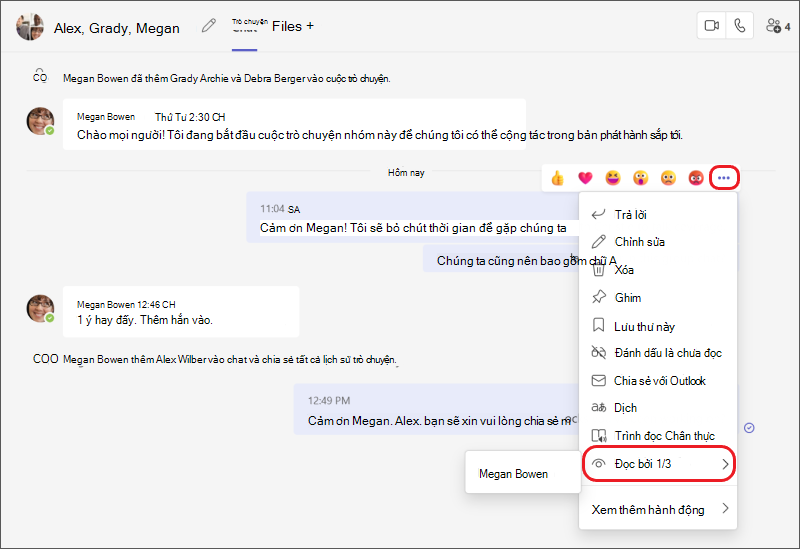This screenshot has width=800, height=549.
Task: React with laughing face emoji
Action: [x=613, y=178]
